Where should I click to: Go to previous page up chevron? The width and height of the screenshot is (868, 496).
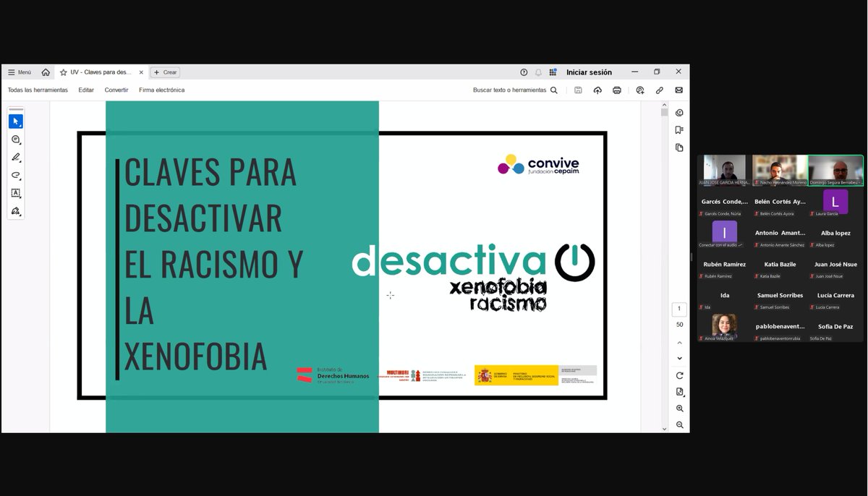coord(679,343)
